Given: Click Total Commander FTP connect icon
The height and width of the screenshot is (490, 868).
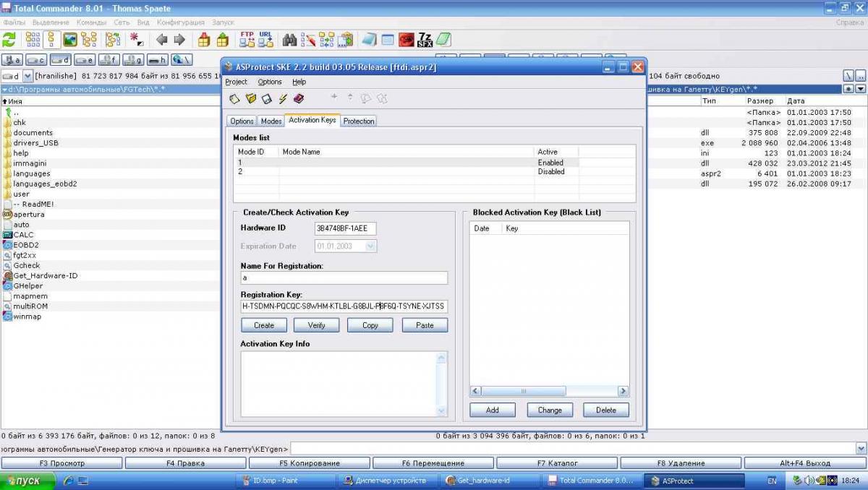Looking at the screenshot, I should [247, 39].
